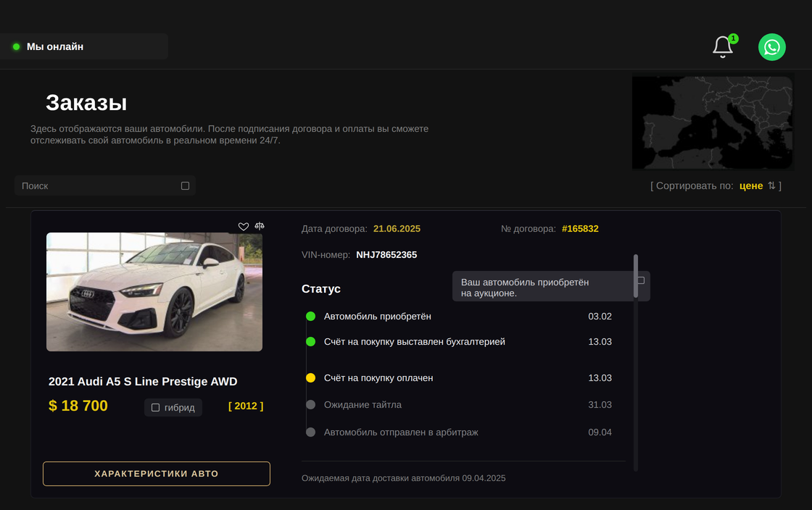
Task: Click gray dot next to Ожидание тайтла
Action: (x=311, y=404)
